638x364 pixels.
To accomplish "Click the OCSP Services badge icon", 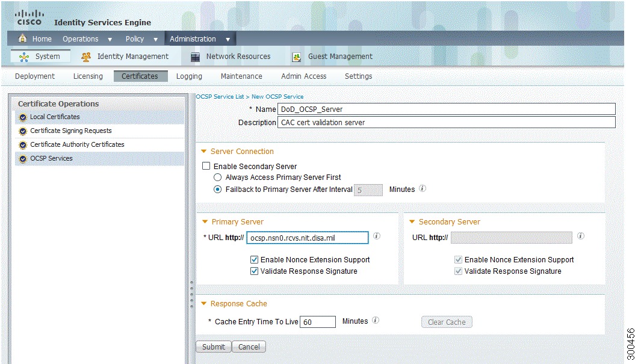I will (23, 159).
